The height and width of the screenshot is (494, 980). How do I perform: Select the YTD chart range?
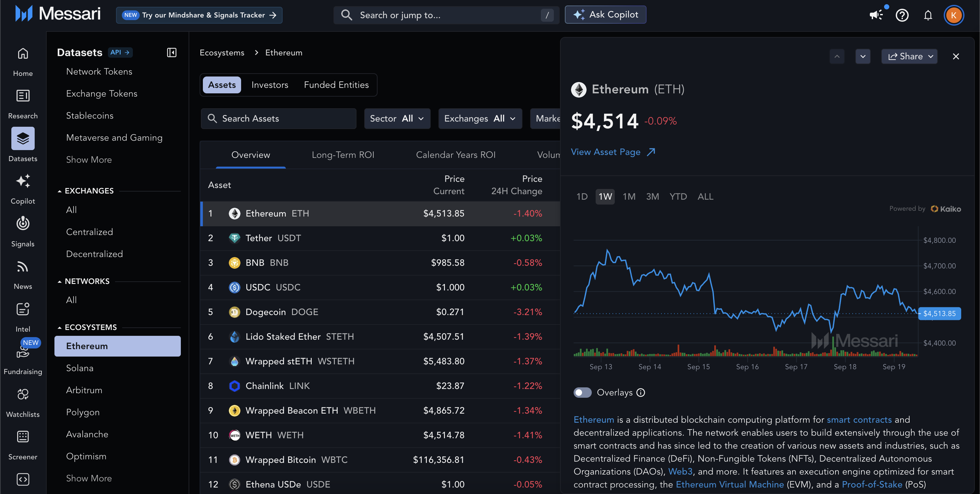coord(678,196)
